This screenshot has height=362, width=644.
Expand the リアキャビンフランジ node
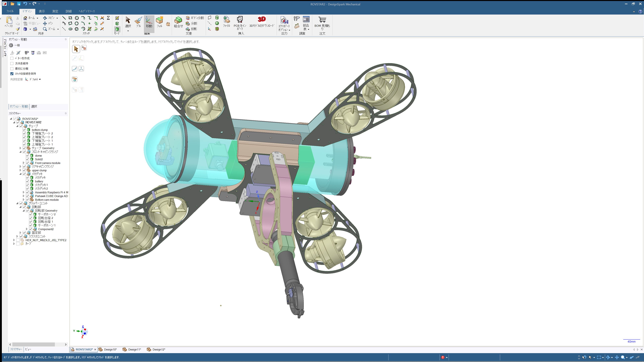(x=21, y=166)
